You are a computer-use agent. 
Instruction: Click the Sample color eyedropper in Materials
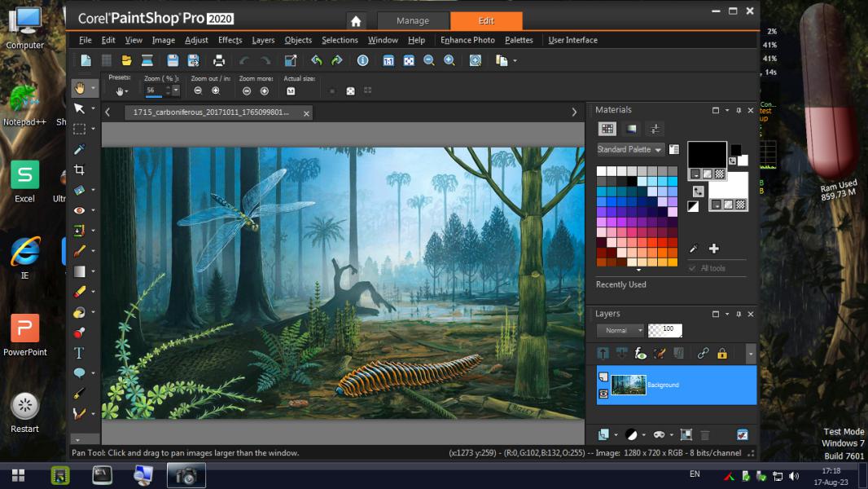pyautogui.click(x=694, y=249)
